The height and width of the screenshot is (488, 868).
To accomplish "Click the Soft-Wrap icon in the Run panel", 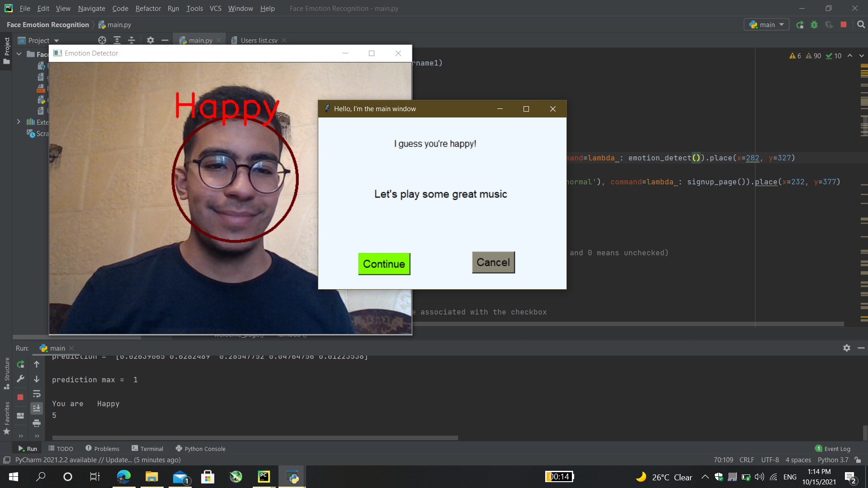I will point(37,394).
